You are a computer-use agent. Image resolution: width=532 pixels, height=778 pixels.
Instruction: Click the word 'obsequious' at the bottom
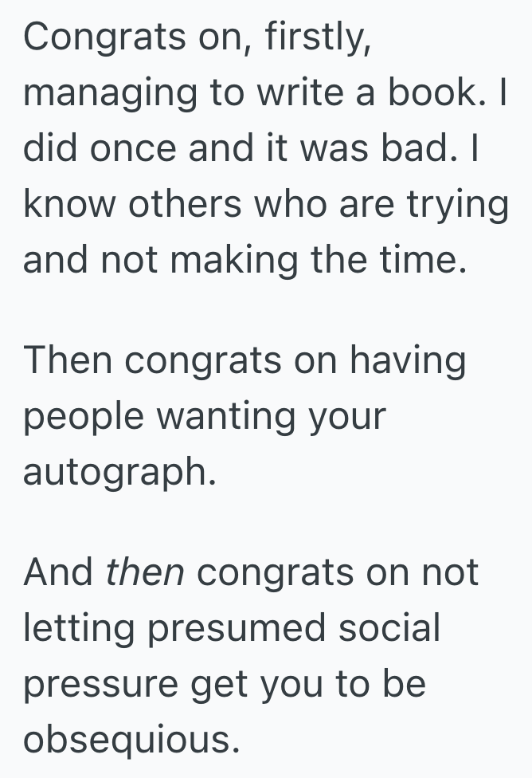click(131, 740)
